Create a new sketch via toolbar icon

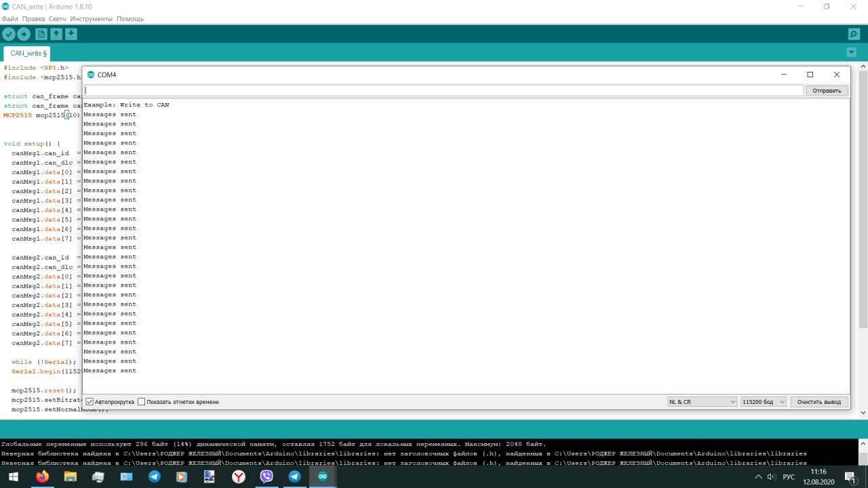[41, 34]
